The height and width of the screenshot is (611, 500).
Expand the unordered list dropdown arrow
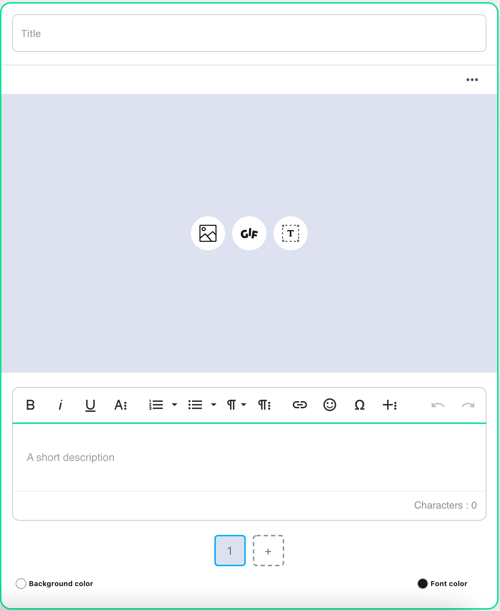[x=214, y=405]
